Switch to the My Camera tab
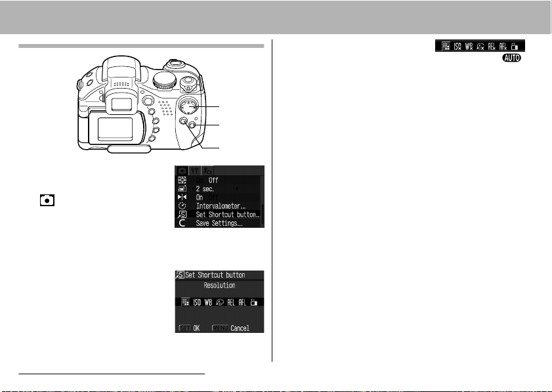Image resolution: width=552 pixels, height=392 pixels. pos(207,171)
